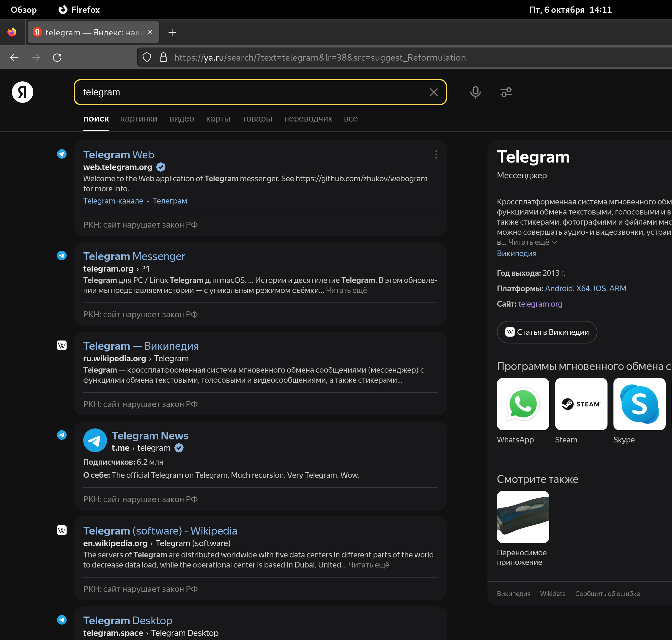The image size is (672, 640).
Task: Select the Skype thumbnail
Action: pyautogui.click(x=639, y=404)
